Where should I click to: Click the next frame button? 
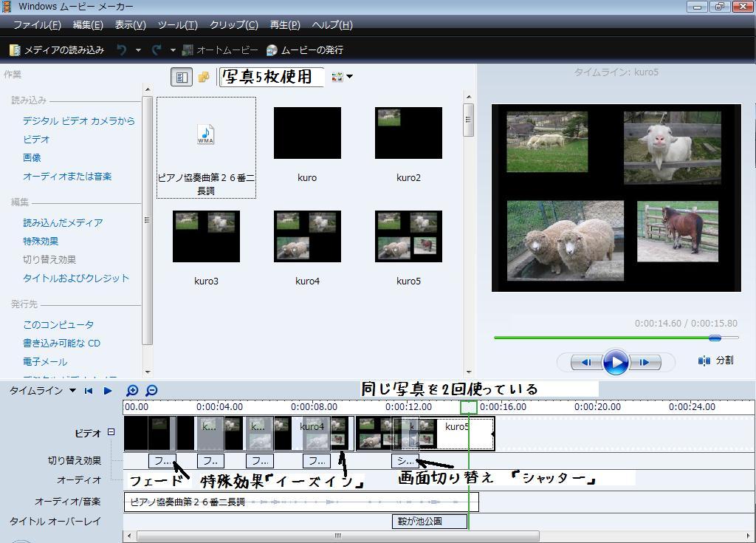pyautogui.click(x=645, y=362)
